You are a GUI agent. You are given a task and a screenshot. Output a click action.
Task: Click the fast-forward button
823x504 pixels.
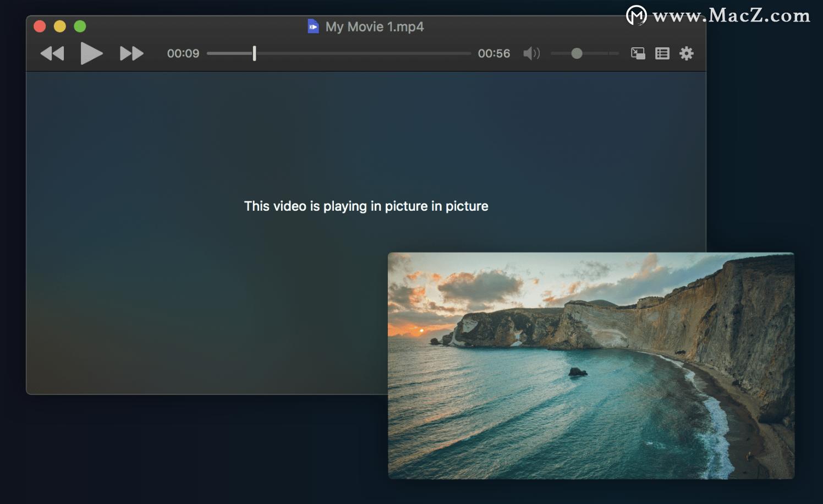131,53
